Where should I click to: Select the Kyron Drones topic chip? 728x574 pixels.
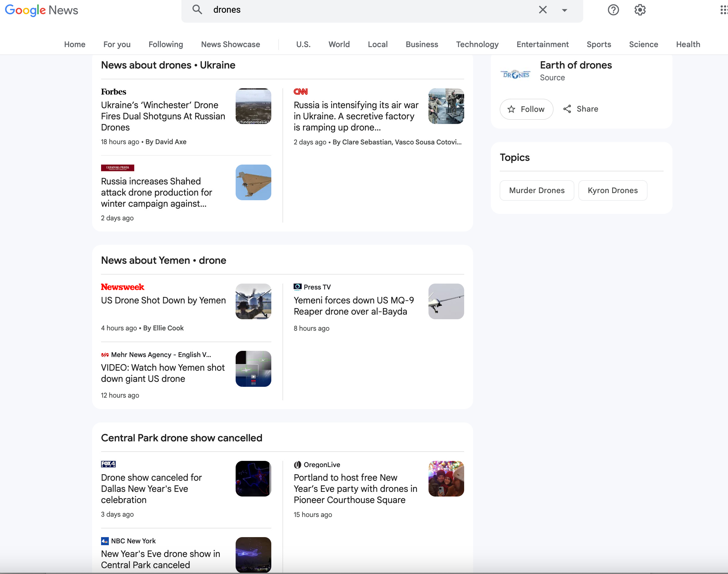click(612, 191)
